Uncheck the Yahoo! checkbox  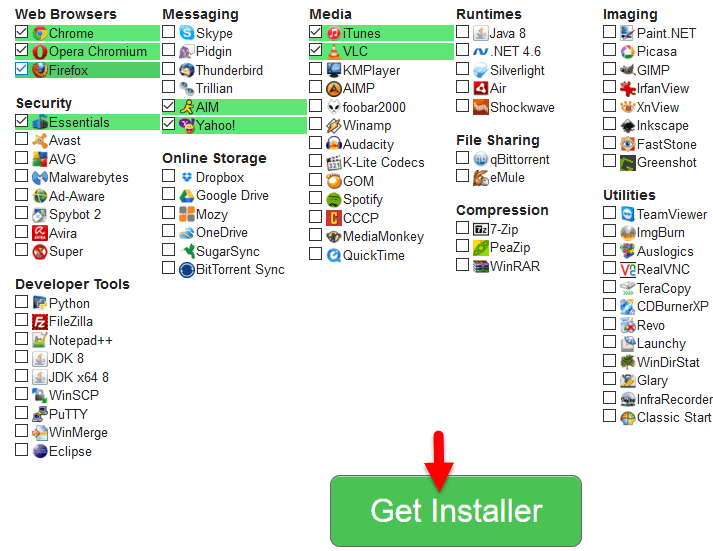click(x=169, y=124)
